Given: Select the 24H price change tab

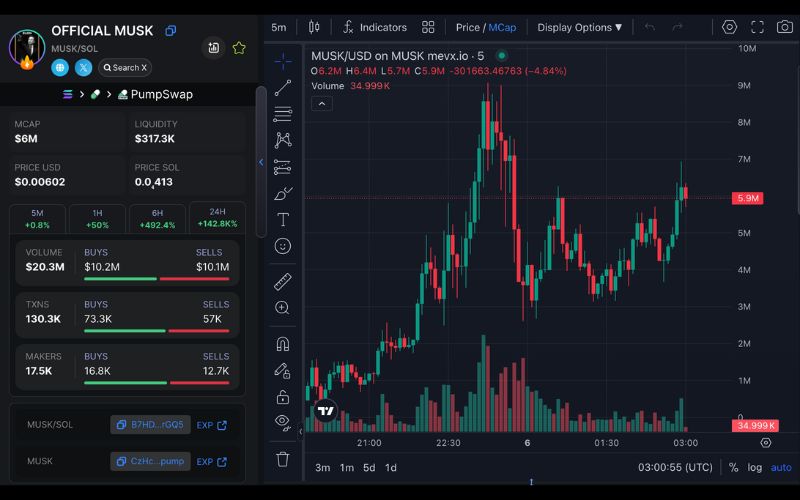Looking at the screenshot, I should [217, 217].
